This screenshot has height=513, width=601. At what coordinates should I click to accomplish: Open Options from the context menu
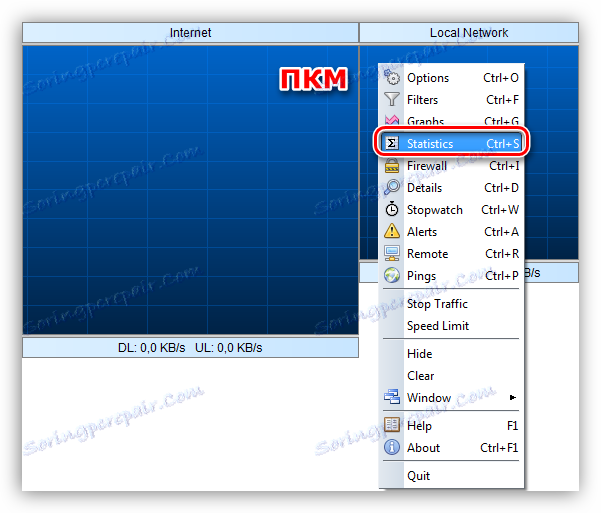[x=451, y=78]
